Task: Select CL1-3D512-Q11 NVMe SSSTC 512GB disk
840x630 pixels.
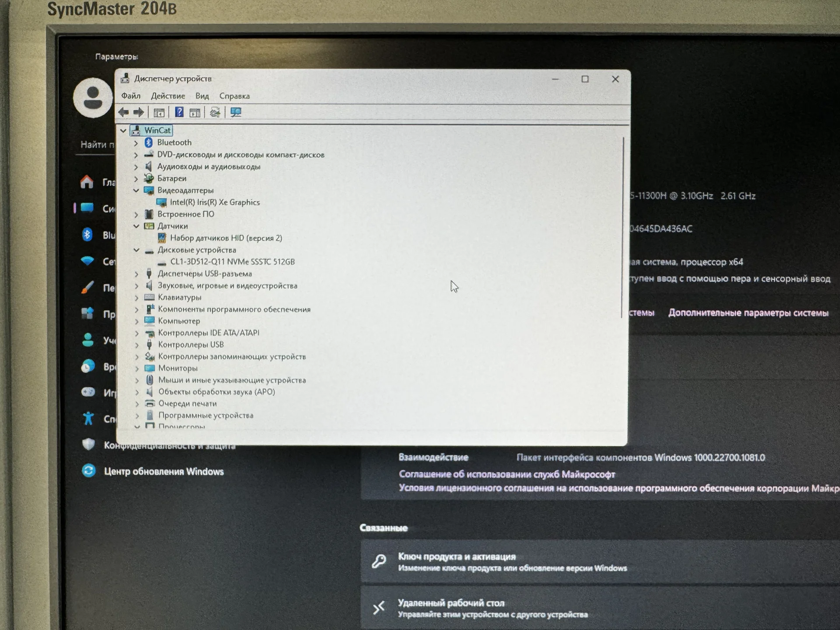Action: coord(232,262)
